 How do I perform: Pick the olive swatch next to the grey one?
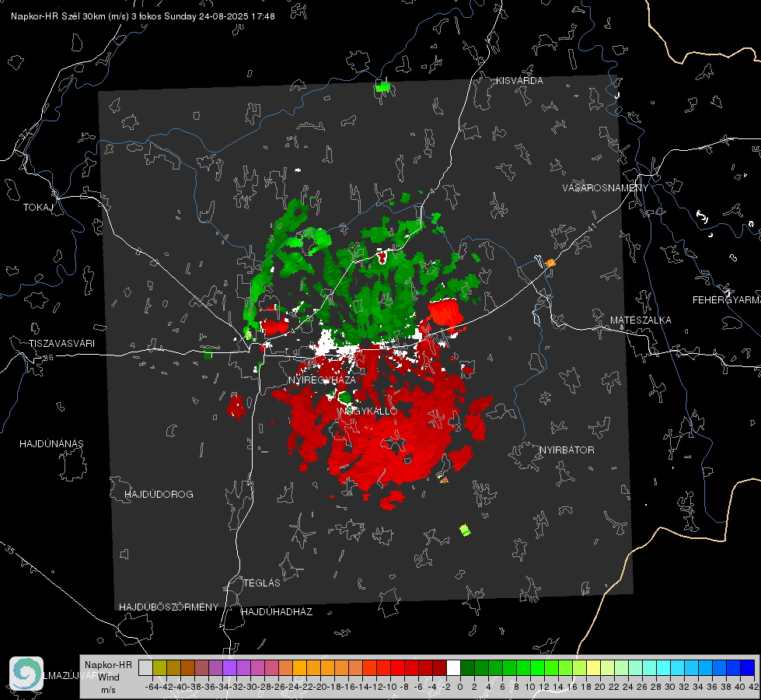159,667
